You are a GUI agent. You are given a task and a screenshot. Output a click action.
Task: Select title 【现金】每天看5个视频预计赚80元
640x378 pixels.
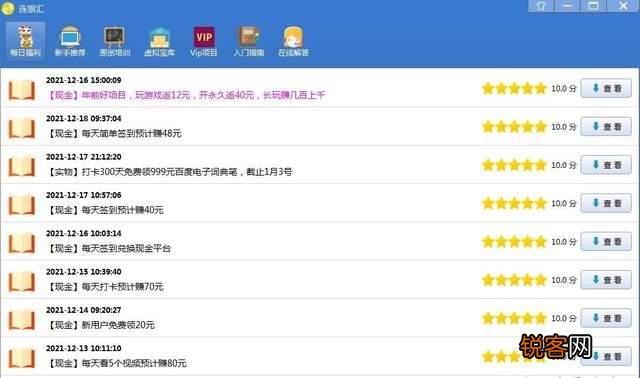click(117, 363)
